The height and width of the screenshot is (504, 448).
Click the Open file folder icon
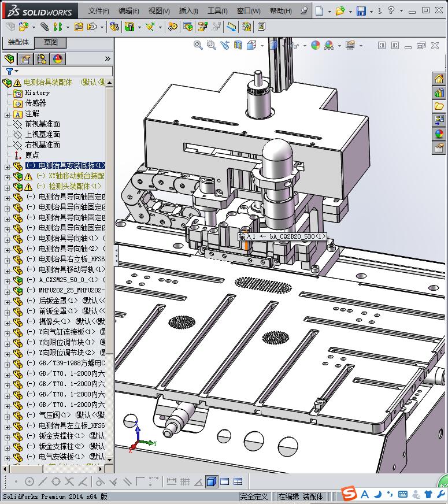point(340,11)
